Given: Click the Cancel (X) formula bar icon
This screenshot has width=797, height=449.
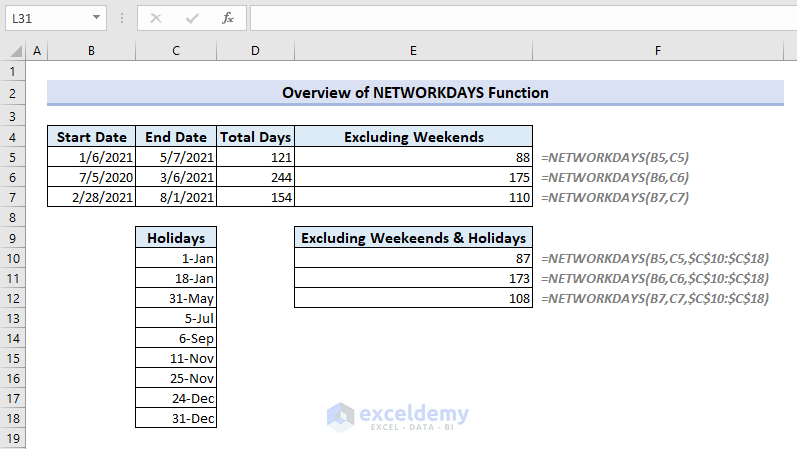Looking at the screenshot, I should point(155,18).
